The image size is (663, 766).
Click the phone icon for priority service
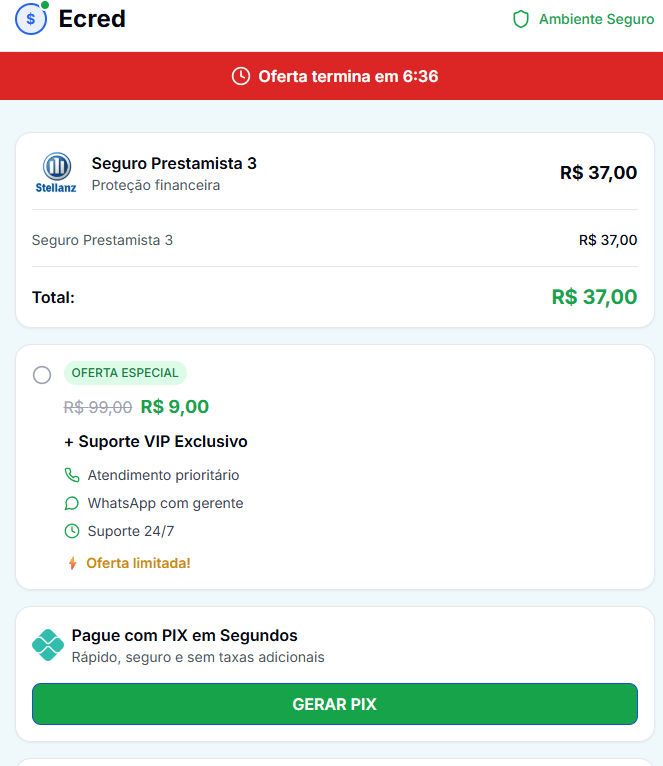pos(72,475)
